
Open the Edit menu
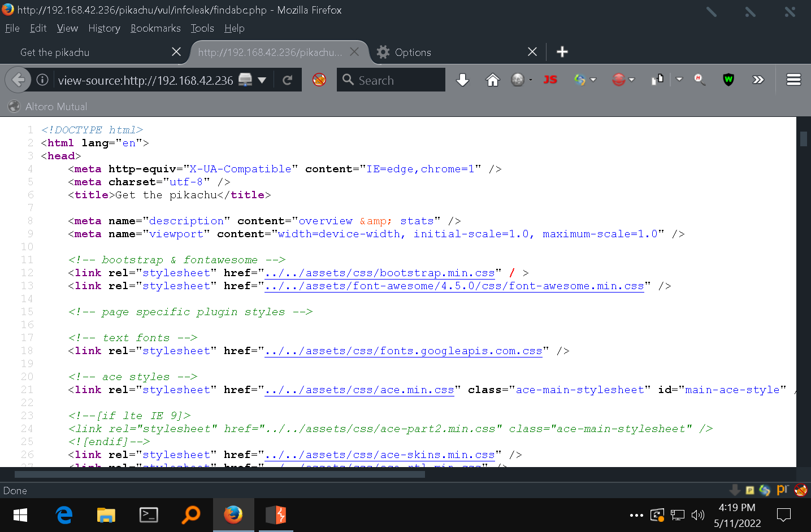38,28
